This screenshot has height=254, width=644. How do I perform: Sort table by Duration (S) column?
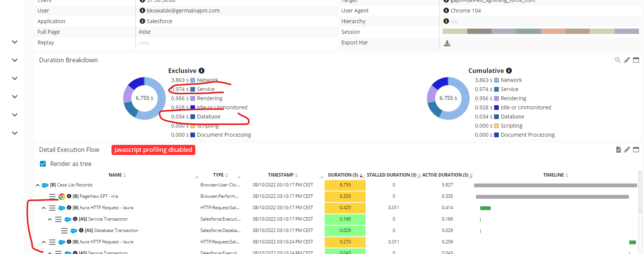pos(343,175)
